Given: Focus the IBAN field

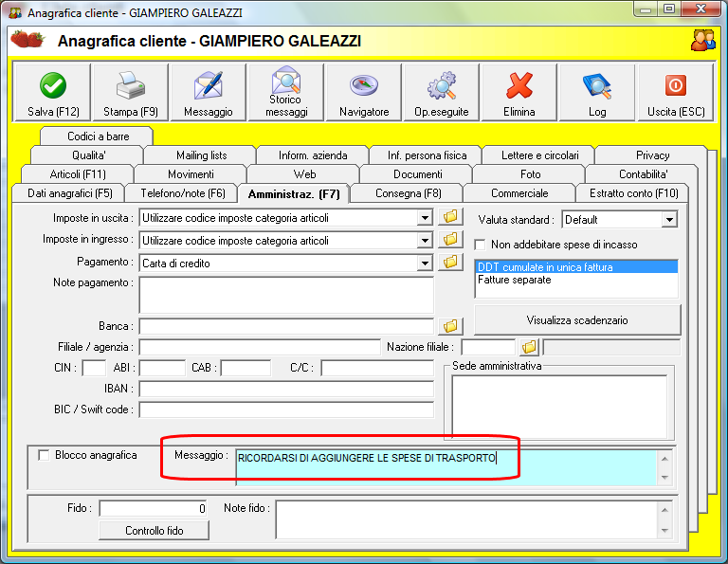Looking at the screenshot, I should [x=286, y=389].
